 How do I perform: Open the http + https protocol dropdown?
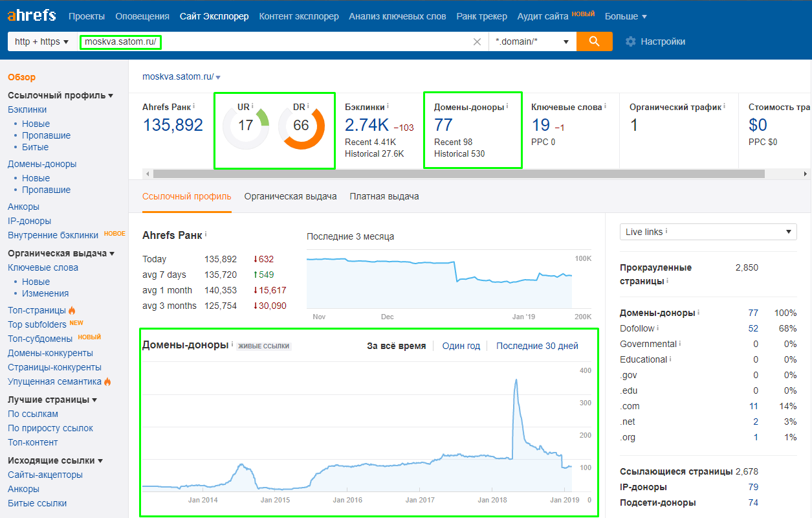coord(42,41)
